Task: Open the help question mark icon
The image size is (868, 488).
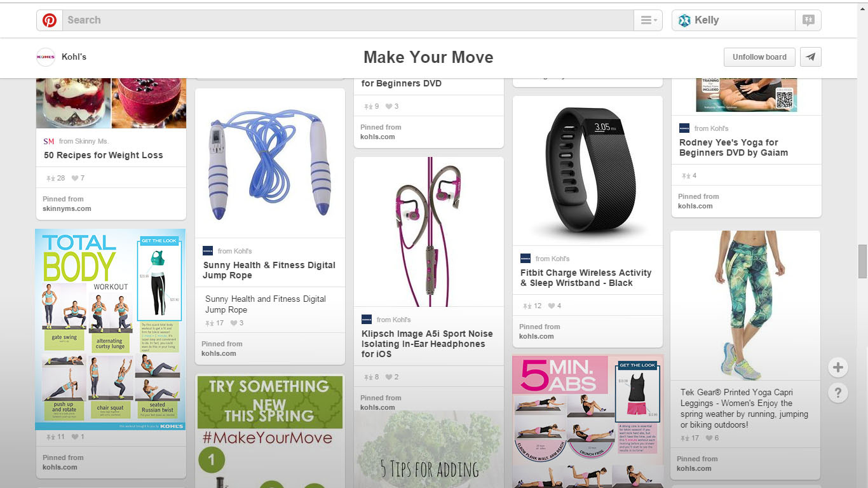Action: (x=838, y=393)
